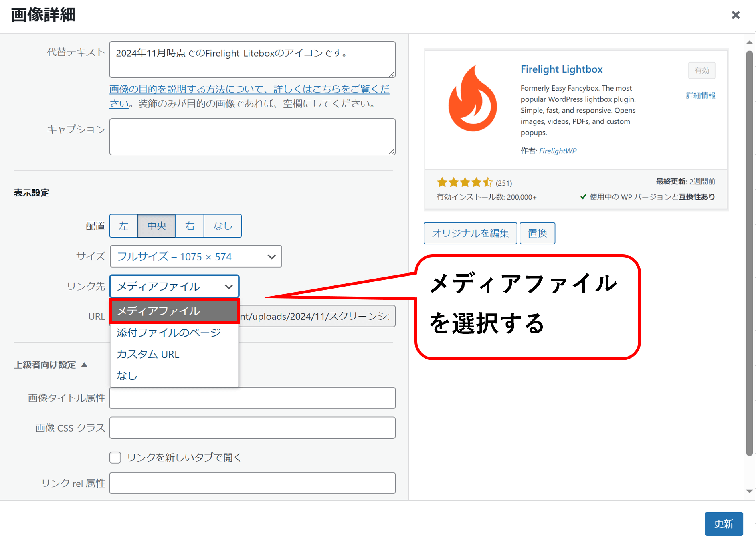Click the 画像 CSS クラス input
The width and height of the screenshot is (756, 543).
(252, 428)
